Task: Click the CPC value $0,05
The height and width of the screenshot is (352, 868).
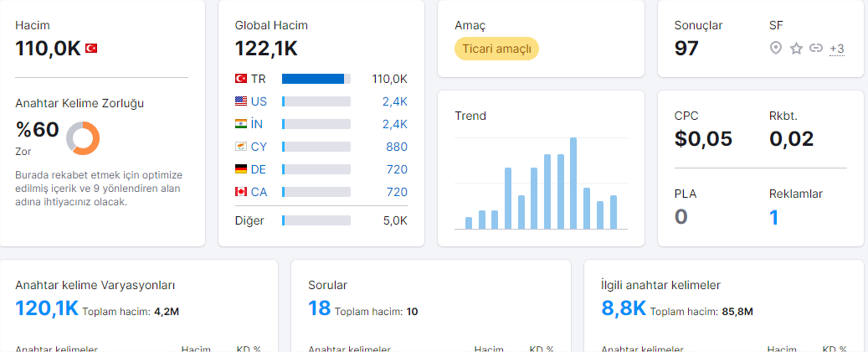Action: pyautogui.click(x=703, y=138)
